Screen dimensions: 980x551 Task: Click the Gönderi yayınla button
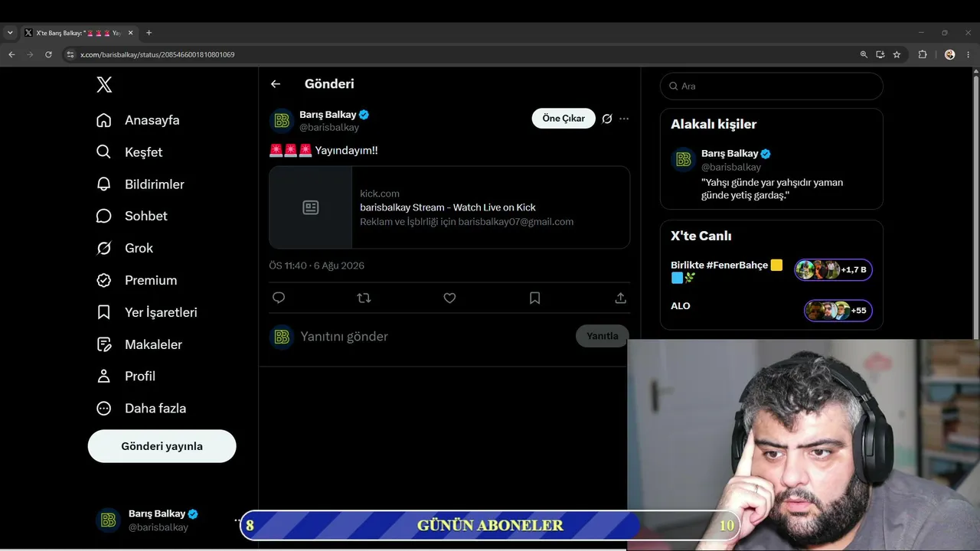162,446
